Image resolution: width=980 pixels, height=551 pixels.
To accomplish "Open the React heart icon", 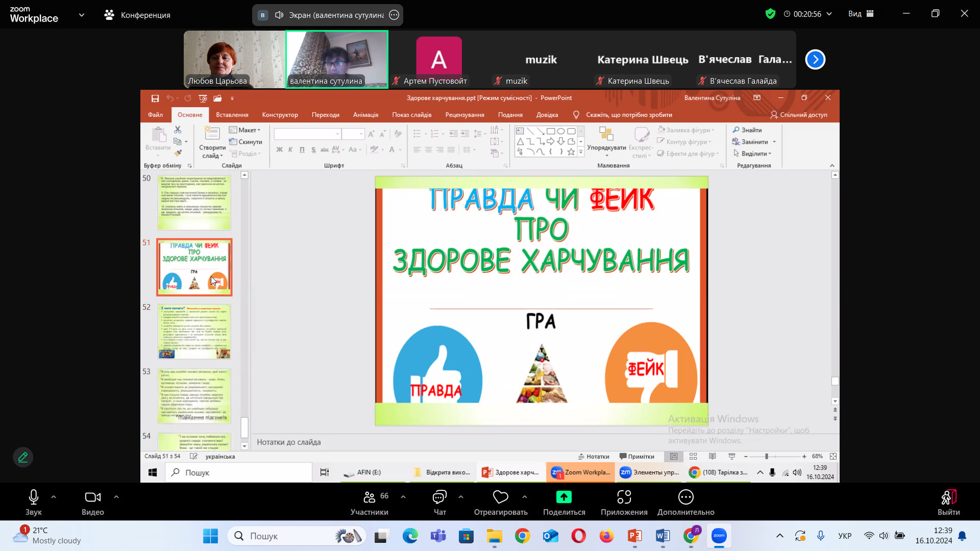I will point(500,497).
